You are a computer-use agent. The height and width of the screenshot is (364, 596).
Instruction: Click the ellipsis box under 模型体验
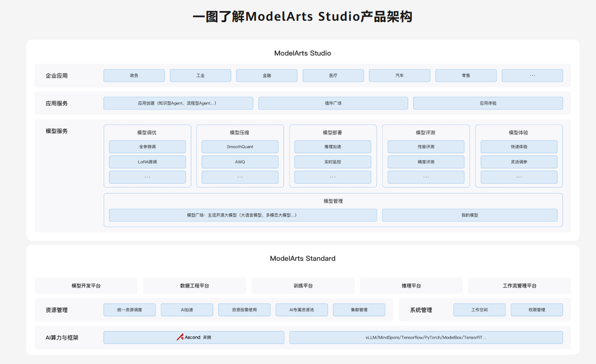pyautogui.click(x=519, y=177)
